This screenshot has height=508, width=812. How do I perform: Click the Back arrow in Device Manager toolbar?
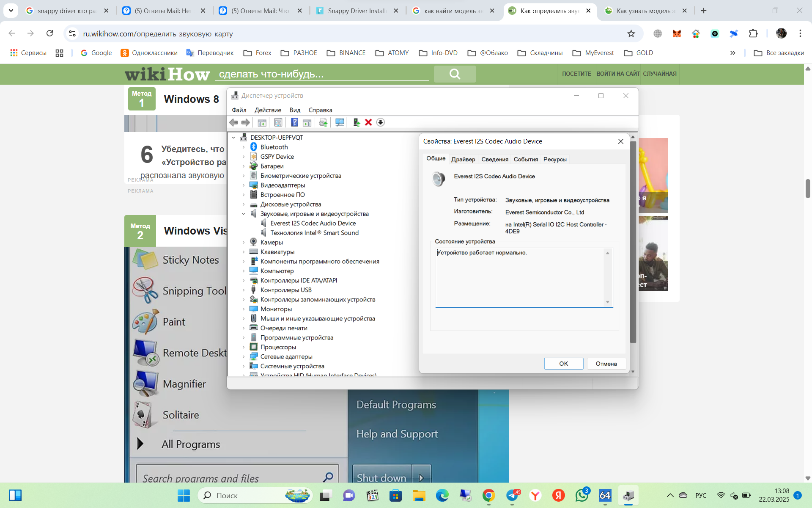tap(233, 122)
